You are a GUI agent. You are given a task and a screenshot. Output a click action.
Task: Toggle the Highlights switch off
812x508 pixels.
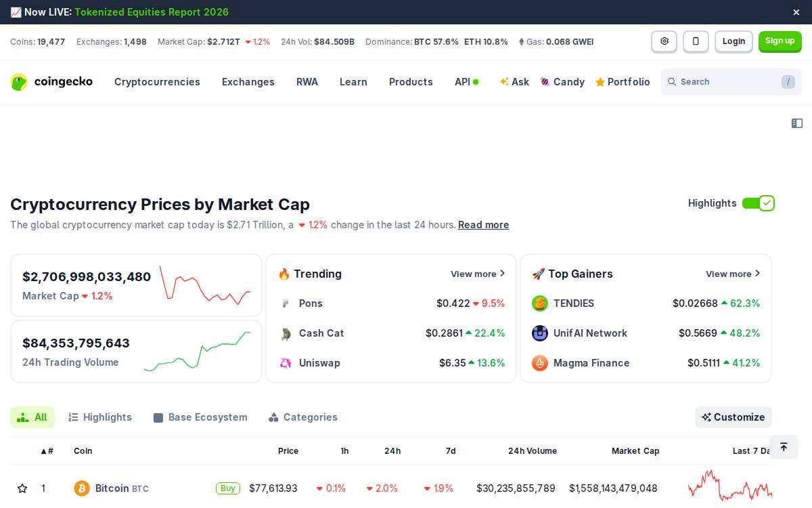758,203
